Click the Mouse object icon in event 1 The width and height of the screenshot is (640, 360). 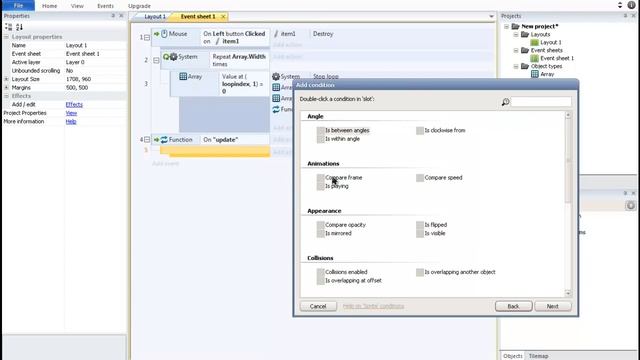click(164, 34)
